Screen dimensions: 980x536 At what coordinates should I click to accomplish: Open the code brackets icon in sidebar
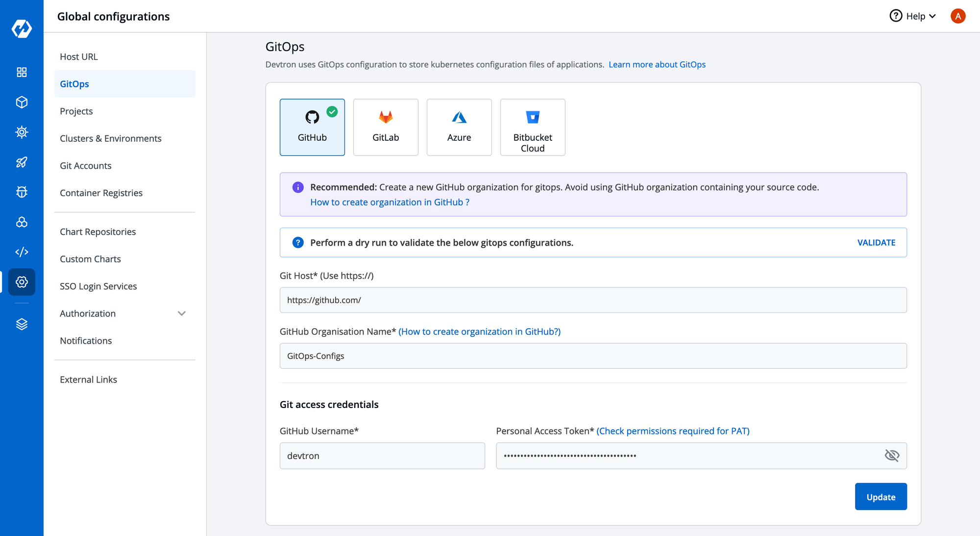coord(22,252)
